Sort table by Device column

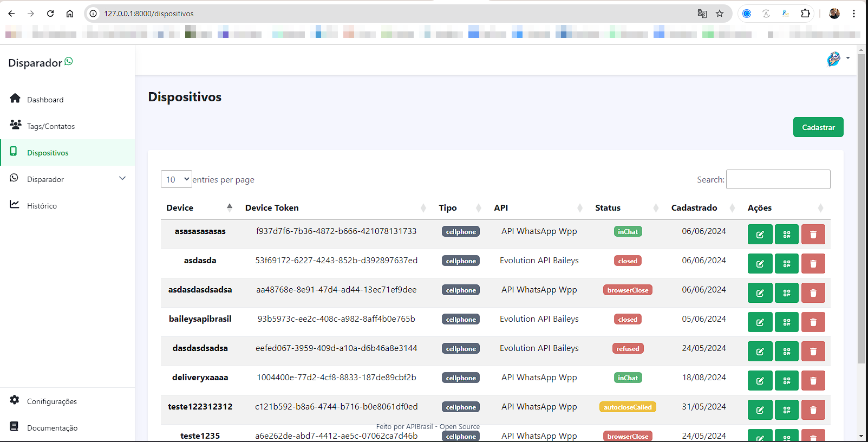(x=199, y=208)
